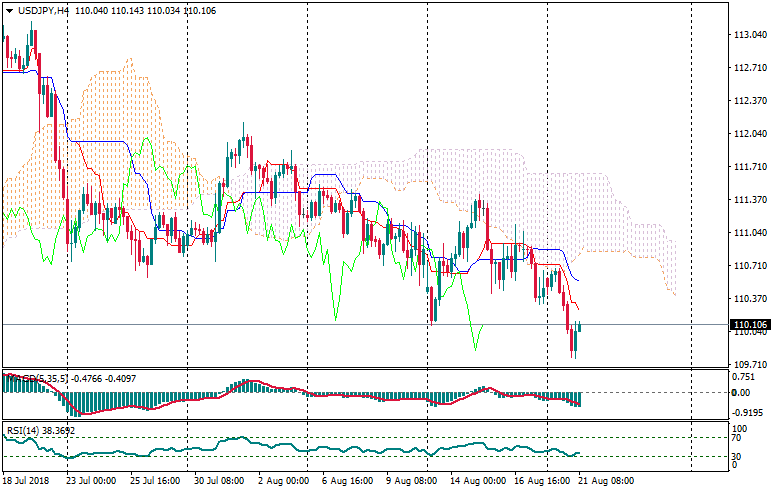Click the 113.040 level on price axis
771x492 pixels.
click(749, 35)
